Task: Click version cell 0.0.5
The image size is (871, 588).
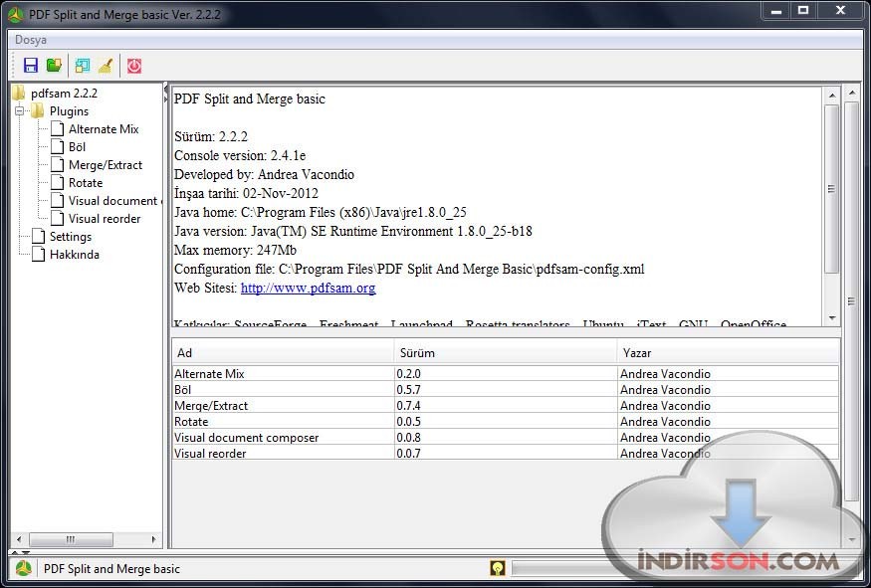Action: [506, 422]
